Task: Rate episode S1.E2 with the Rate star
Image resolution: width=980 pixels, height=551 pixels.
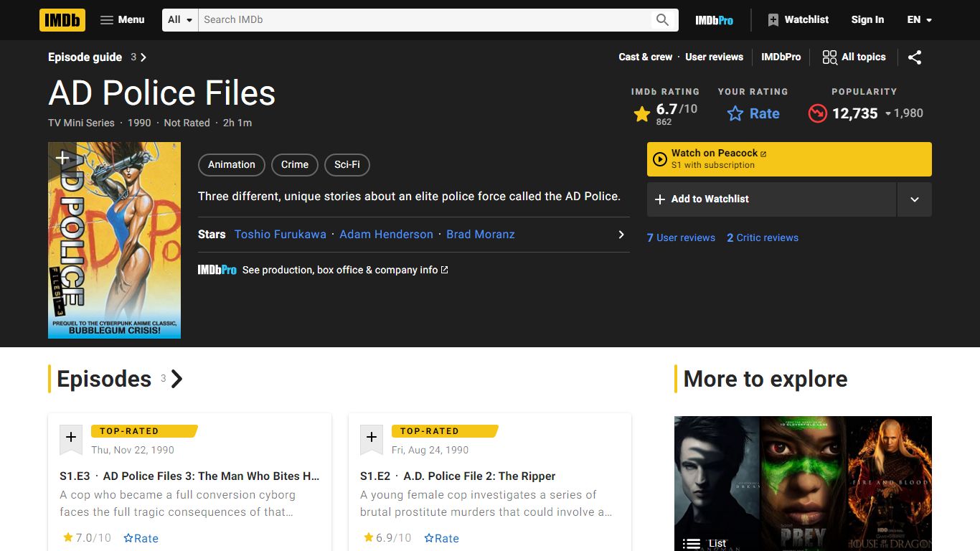Action: pos(441,538)
